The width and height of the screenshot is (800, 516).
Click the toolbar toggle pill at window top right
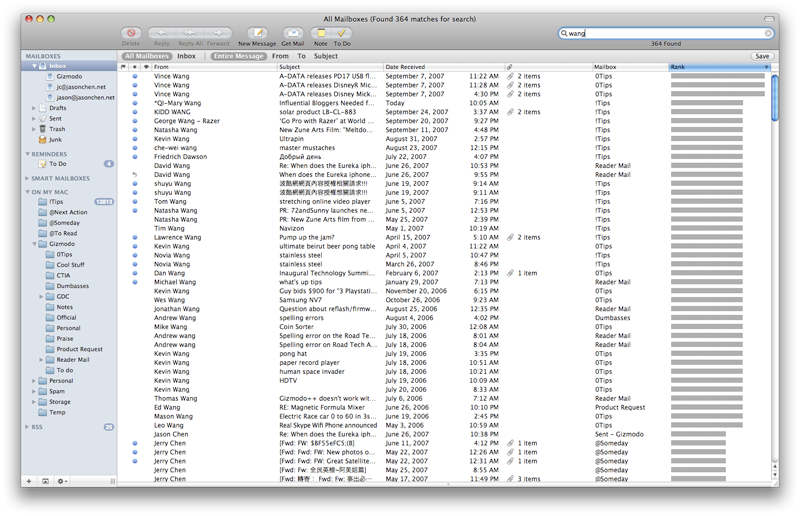[x=768, y=19]
